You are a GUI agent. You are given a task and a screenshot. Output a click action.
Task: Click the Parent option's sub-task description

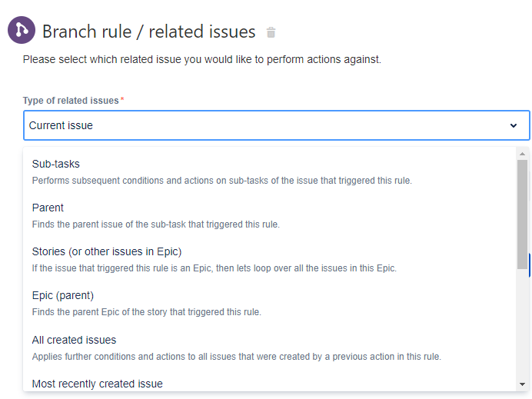click(156, 224)
